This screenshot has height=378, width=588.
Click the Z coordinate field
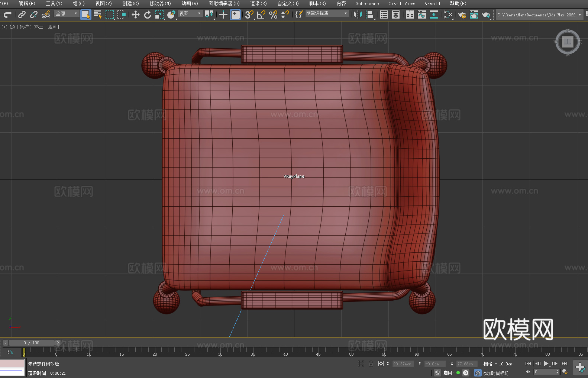[x=466, y=364]
